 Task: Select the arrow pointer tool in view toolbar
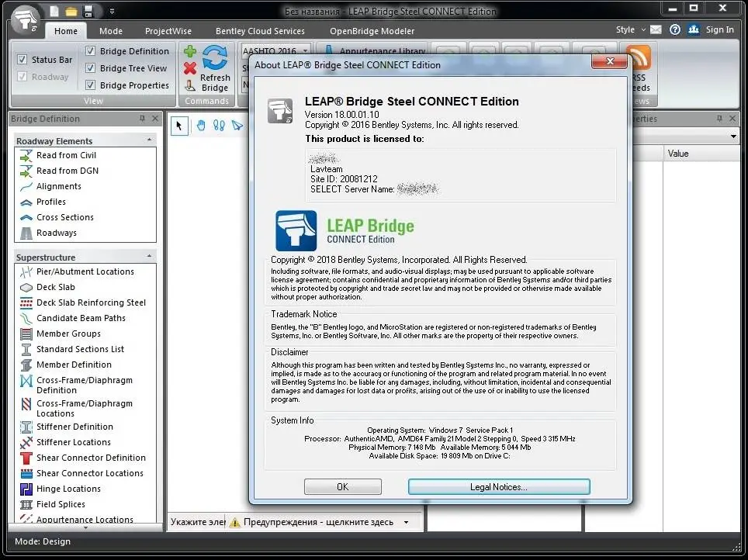(x=179, y=126)
